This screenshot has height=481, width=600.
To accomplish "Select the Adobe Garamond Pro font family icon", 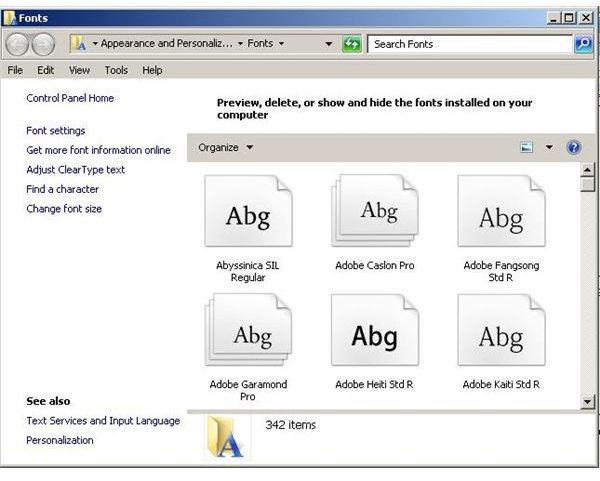I will [248, 329].
